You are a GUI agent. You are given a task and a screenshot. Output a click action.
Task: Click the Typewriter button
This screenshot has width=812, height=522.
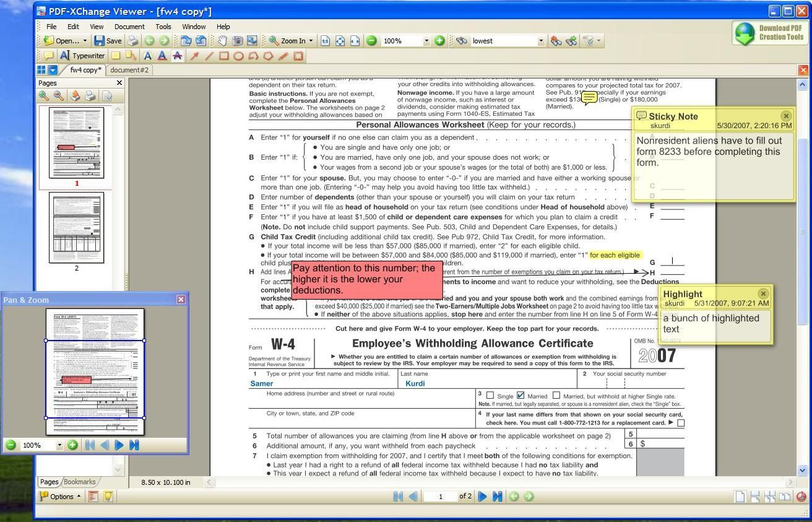(82, 56)
